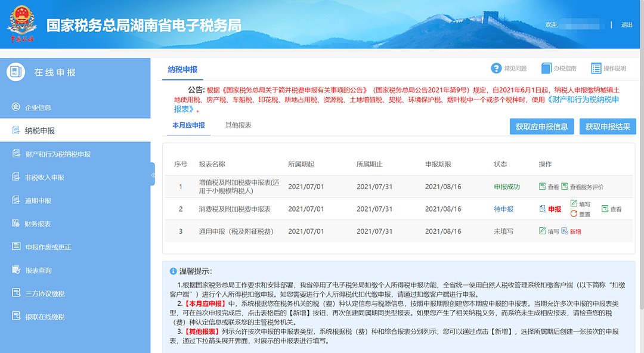Click 查看服务评价 link text
Screen dimensions: 644x353
pos(587,187)
